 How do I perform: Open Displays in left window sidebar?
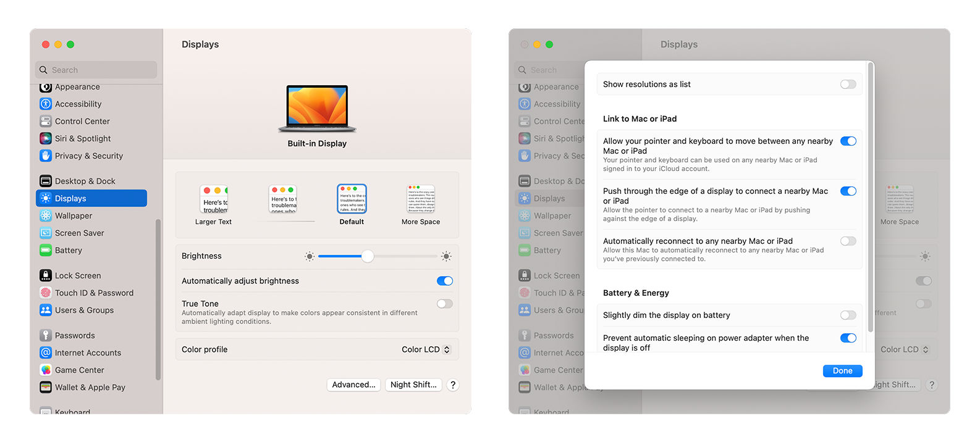[91, 198]
